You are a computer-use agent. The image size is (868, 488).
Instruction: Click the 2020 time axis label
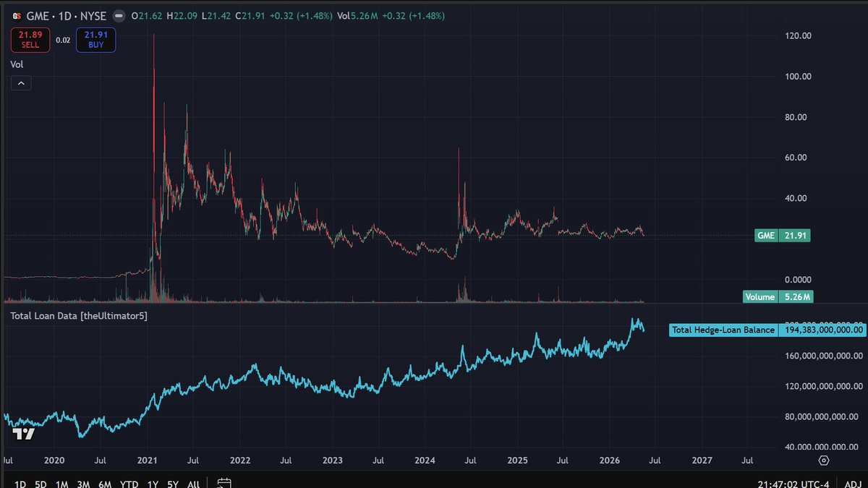click(54, 460)
